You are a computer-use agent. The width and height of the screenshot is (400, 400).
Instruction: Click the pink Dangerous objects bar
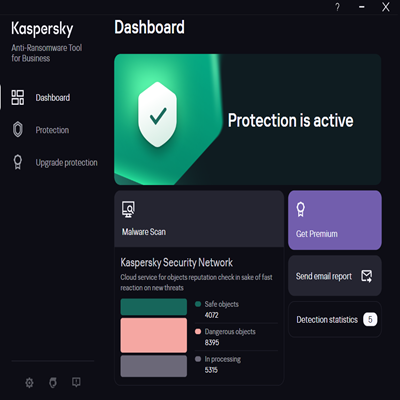(x=154, y=335)
